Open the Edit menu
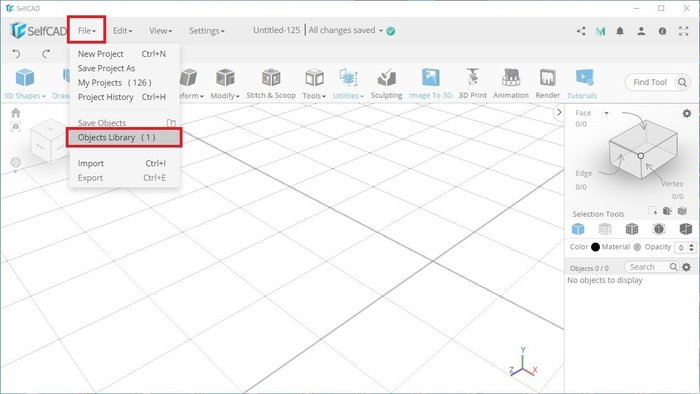The width and height of the screenshot is (700, 394). point(122,30)
